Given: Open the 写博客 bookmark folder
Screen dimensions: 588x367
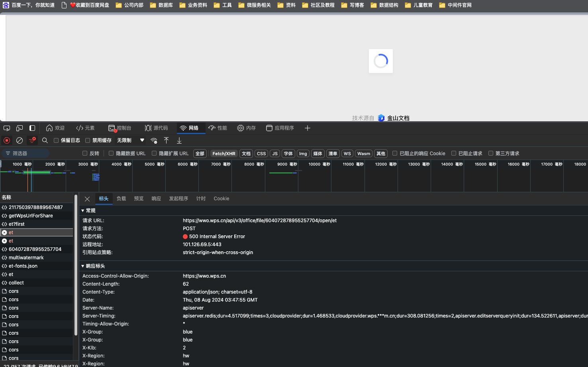Looking at the screenshot, I should (x=353, y=5).
